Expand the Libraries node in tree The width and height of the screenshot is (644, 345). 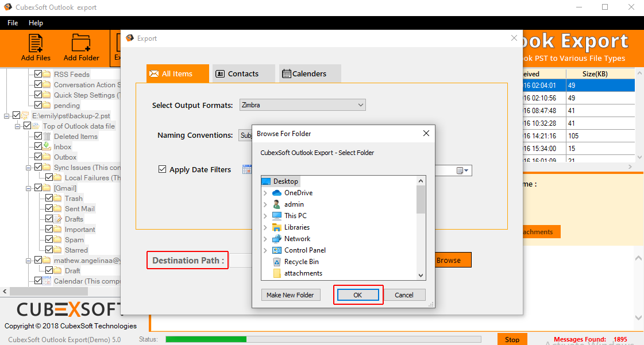tap(265, 227)
